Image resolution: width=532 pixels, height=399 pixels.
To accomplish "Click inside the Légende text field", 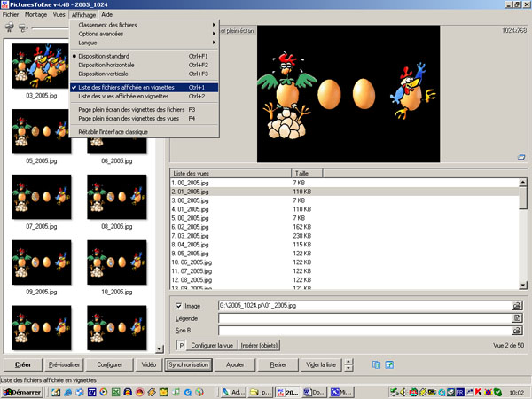I will click(364, 318).
